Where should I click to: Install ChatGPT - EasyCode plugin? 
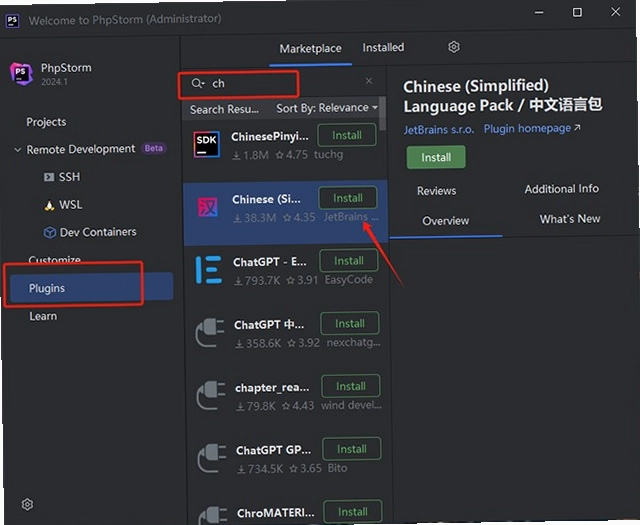(x=349, y=261)
